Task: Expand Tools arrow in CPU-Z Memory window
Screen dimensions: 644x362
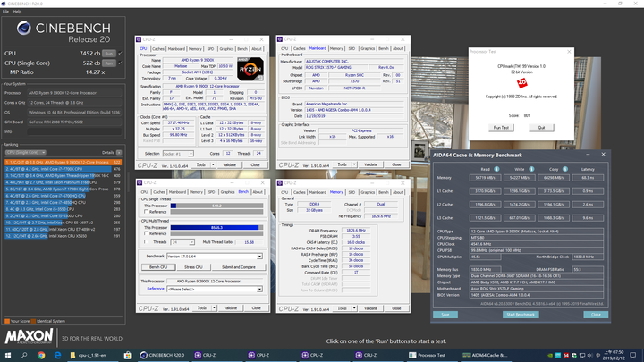Action: (x=354, y=308)
